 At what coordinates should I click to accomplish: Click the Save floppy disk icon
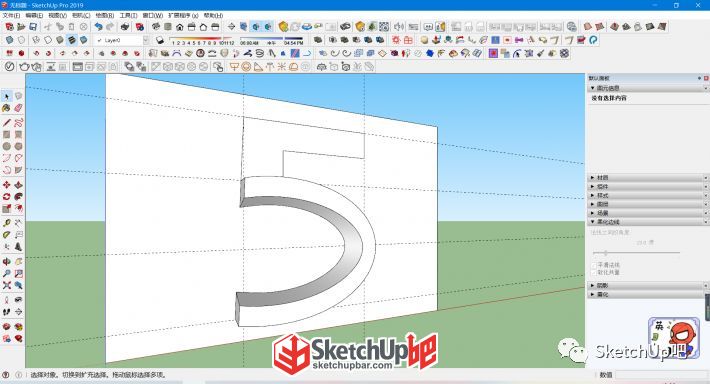pos(33,27)
